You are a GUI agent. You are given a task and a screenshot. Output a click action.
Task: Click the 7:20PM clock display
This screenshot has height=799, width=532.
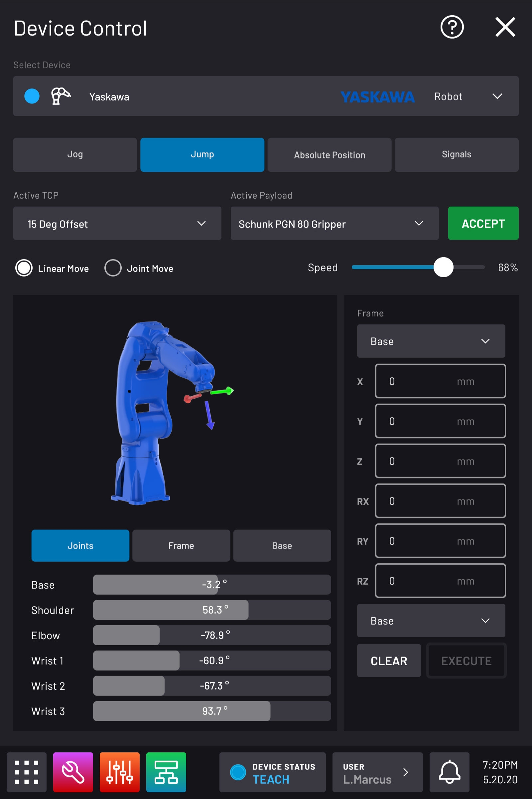500,765
